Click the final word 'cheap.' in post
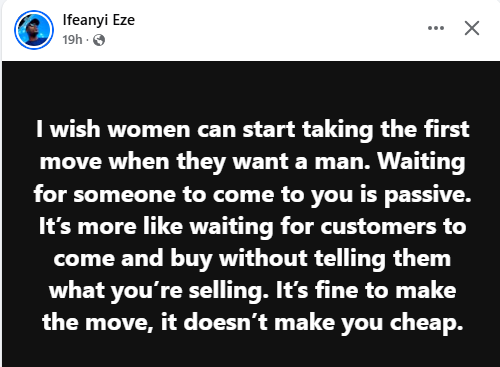The image size is (500, 367). pyautogui.click(x=427, y=323)
